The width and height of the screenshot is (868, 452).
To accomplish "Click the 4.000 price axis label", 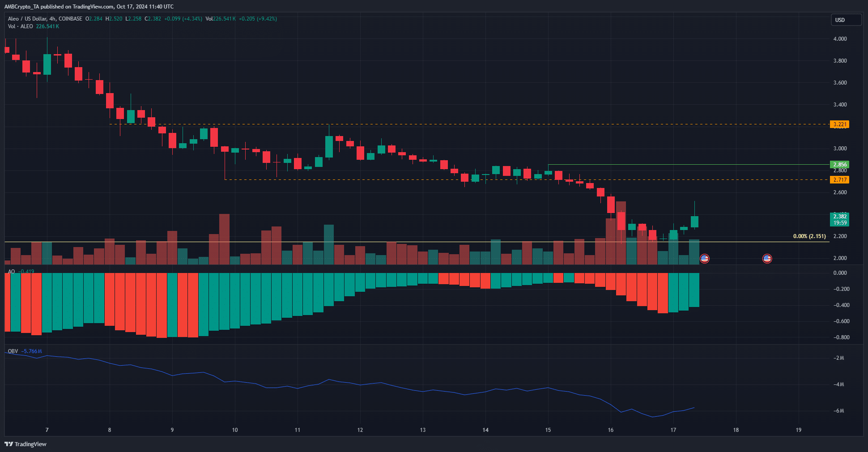I will pyautogui.click(x=840, y=39).
